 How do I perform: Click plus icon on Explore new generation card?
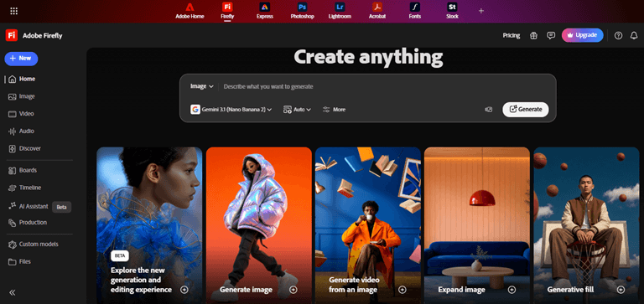184,290
